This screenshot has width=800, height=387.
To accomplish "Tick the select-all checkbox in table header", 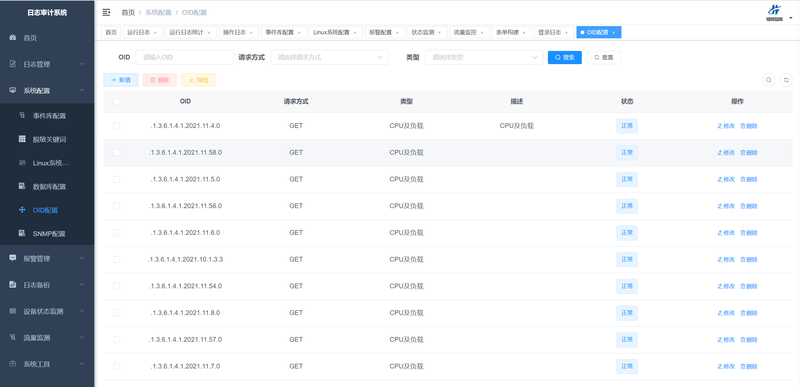I will 117,101.
